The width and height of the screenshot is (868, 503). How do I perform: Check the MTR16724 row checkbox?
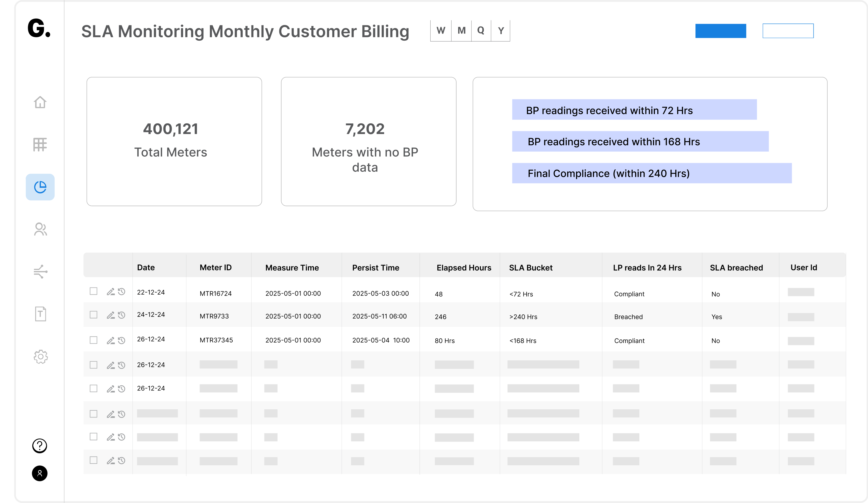point(93,291)
